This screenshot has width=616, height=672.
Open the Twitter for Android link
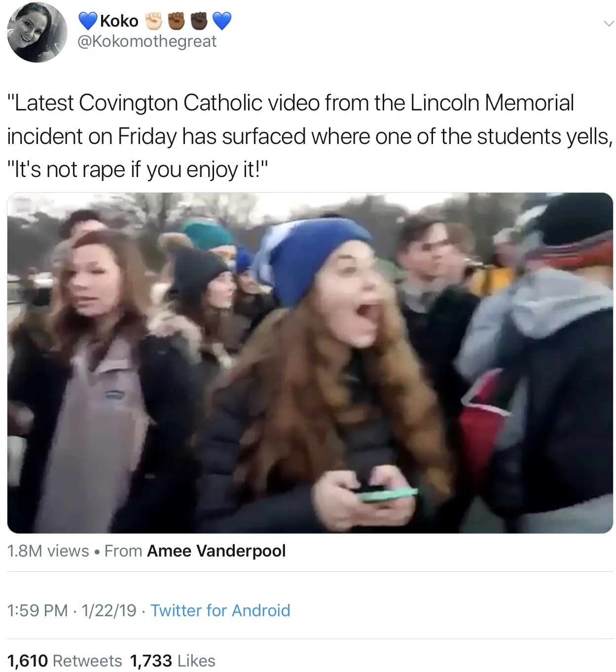220,610
